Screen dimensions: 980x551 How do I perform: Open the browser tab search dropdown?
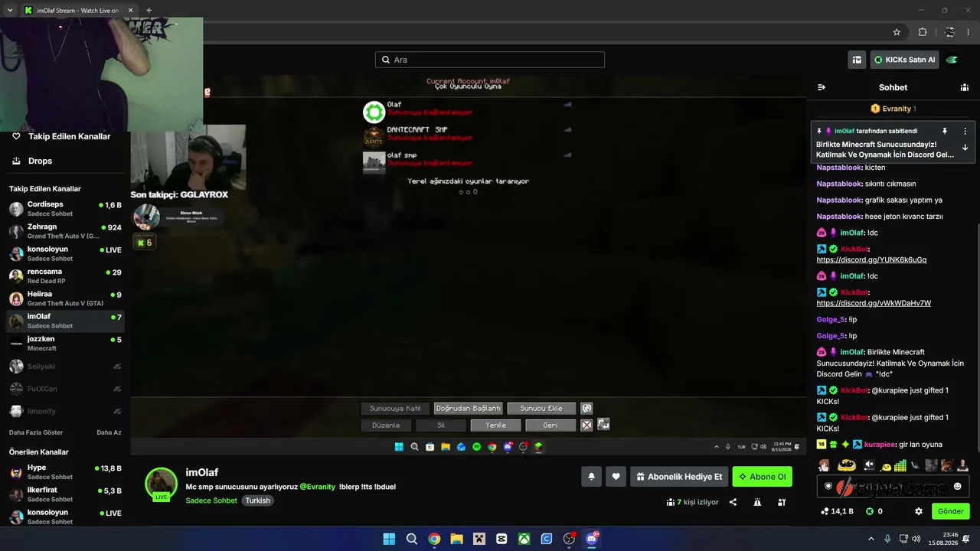pos(10,11)
